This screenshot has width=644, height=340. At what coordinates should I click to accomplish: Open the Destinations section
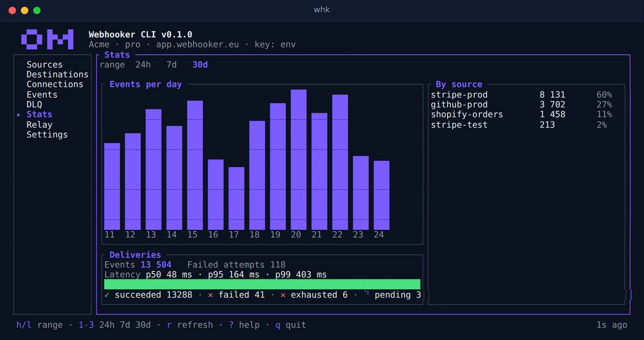tap(57, 74)
